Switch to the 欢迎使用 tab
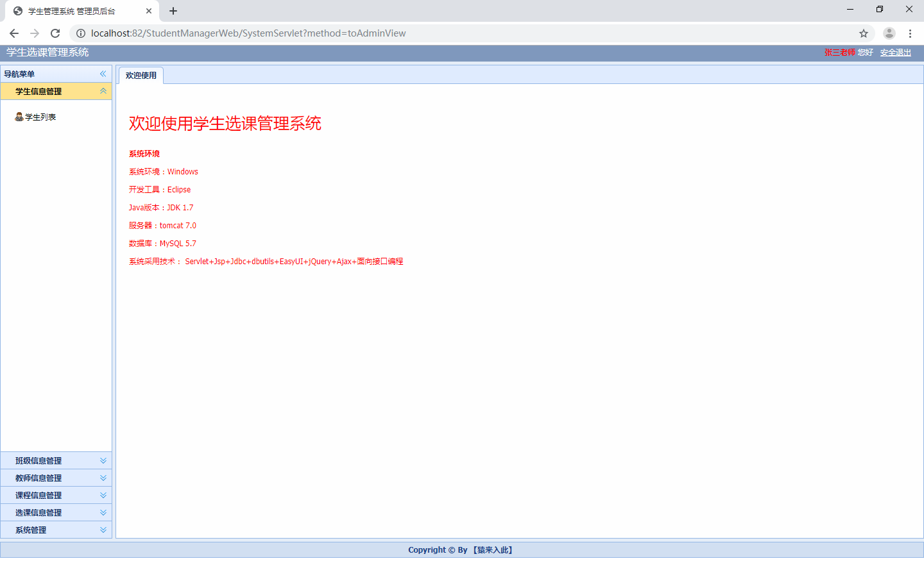The height and width of the screenshot is (570, 924). coord(141,76)
